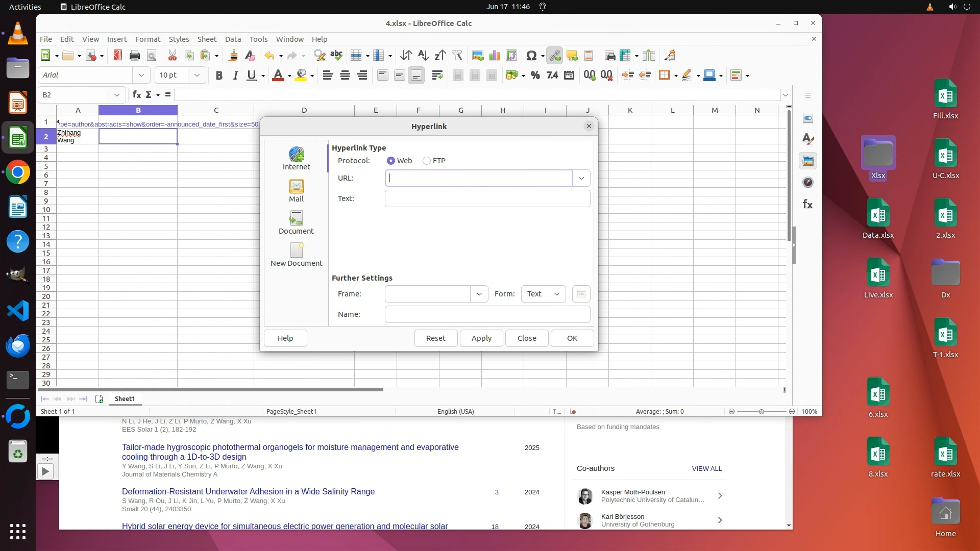Select the Web protocol radio button
Viewport: 980px width, 551px height.
(x=391, y=161)
